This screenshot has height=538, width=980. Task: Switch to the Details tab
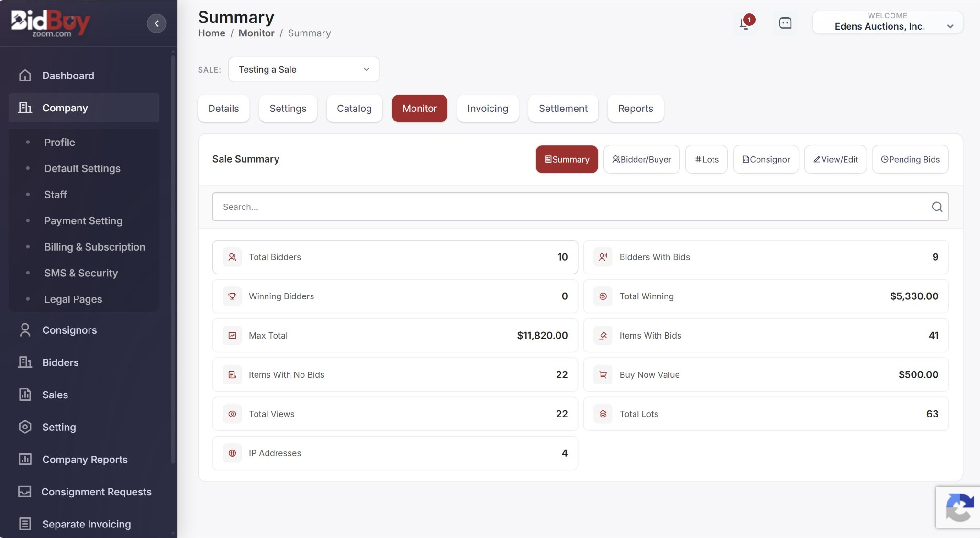point(223,109)
